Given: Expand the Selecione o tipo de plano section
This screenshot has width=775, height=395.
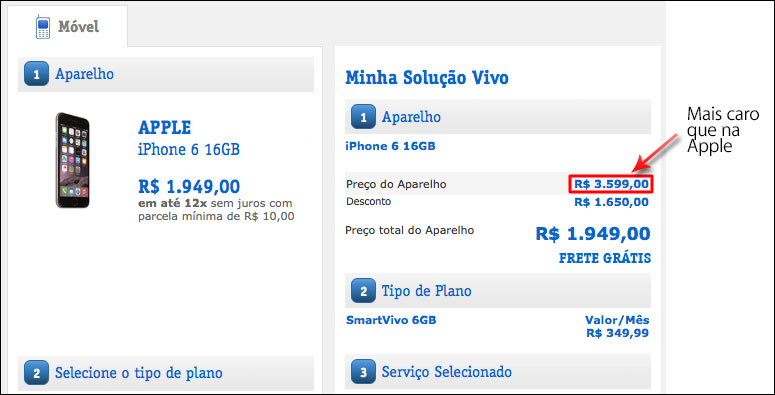Looking at the screenshot, I should click(166, 373).
